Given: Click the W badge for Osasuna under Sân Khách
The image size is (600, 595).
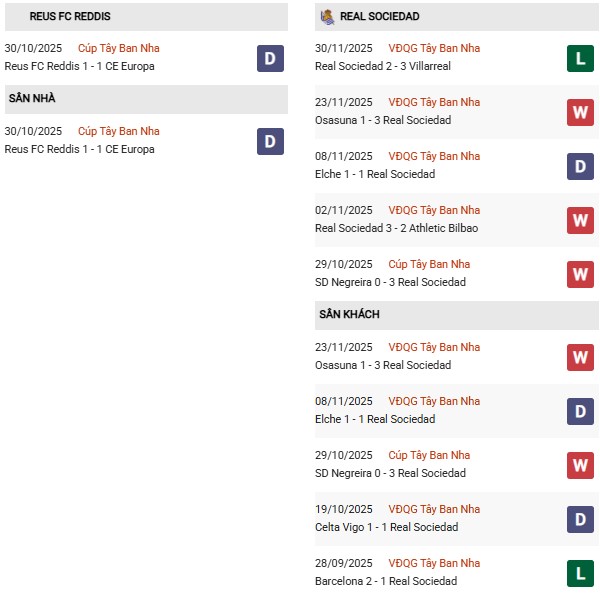Looking at the screenshot, I should point(580,357).
